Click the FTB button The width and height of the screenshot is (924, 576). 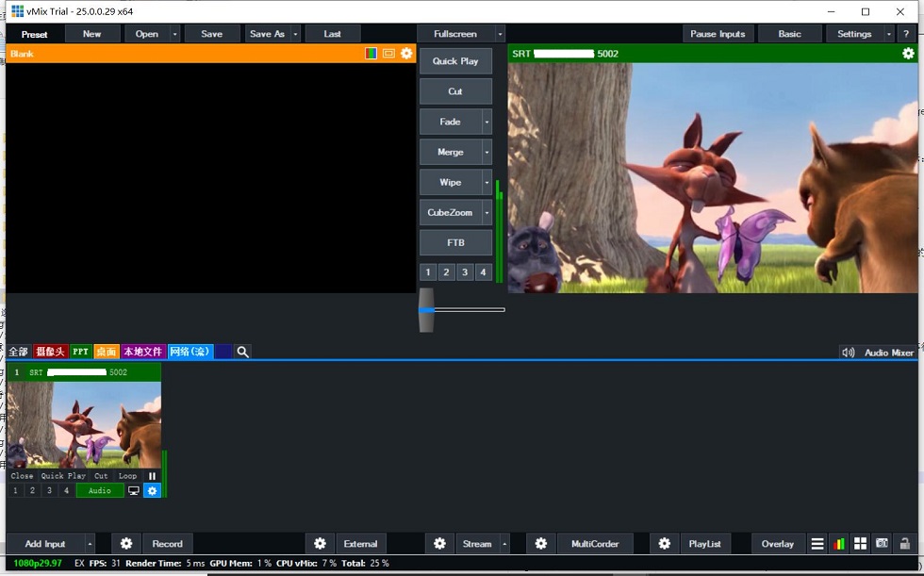pyautogui.click(x=455, y=242)
